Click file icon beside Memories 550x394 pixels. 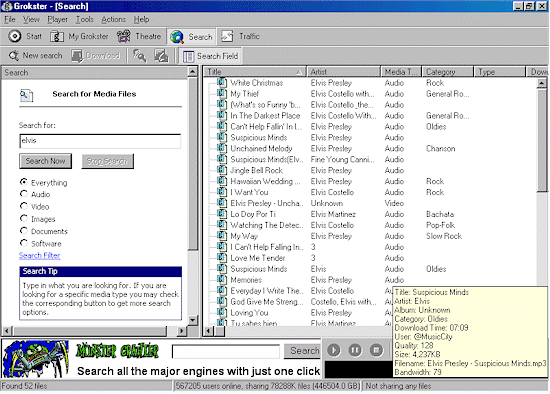222,280
